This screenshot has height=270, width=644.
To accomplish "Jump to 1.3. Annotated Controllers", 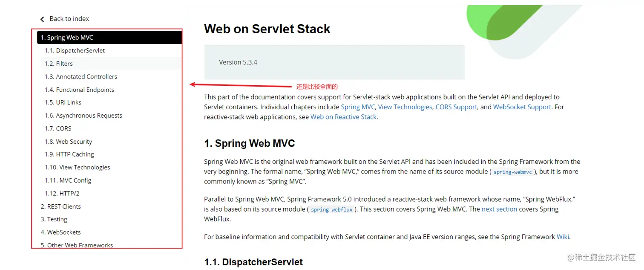I will pos(81,77).
